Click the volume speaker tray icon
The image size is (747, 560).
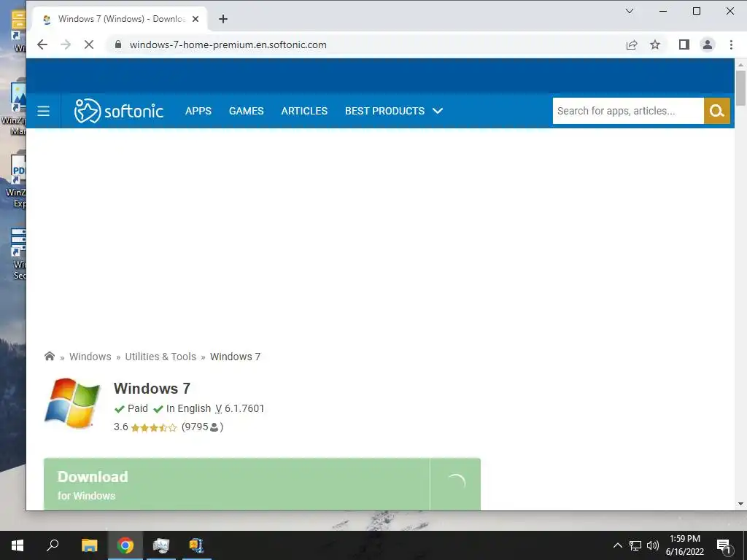point(653,545)
